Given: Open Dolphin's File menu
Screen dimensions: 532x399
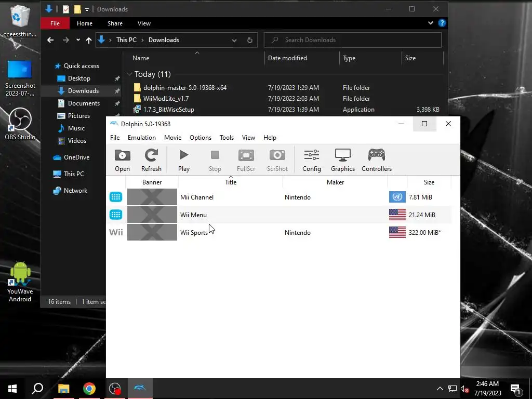Looking at the screenshot, I should (x=115, y=137).
